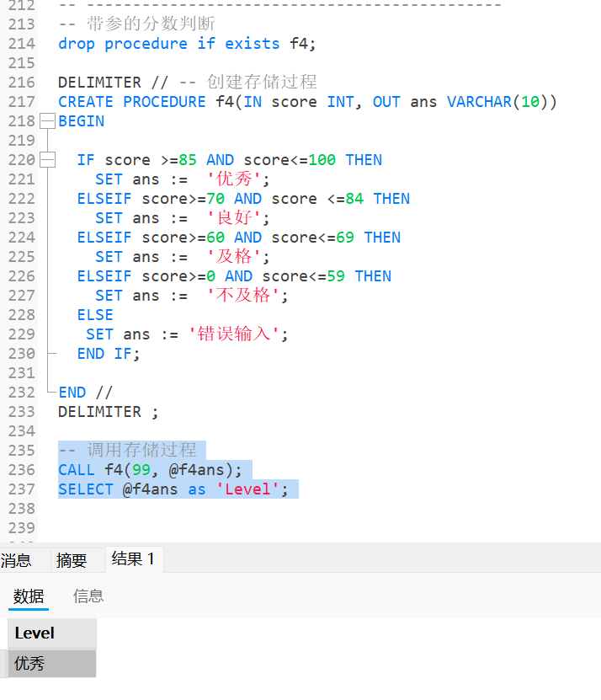Click line number 238 in gutter

tap(21, 509)
